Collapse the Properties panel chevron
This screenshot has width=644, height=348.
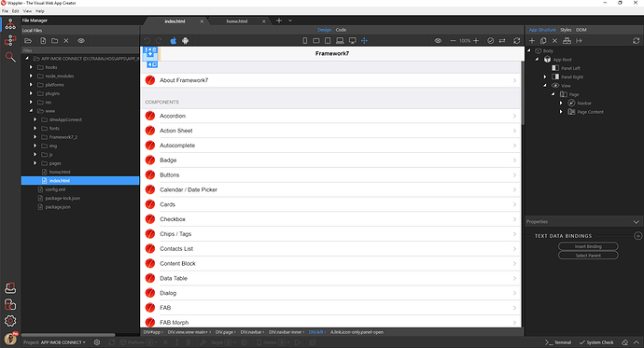tap(637, 222)
